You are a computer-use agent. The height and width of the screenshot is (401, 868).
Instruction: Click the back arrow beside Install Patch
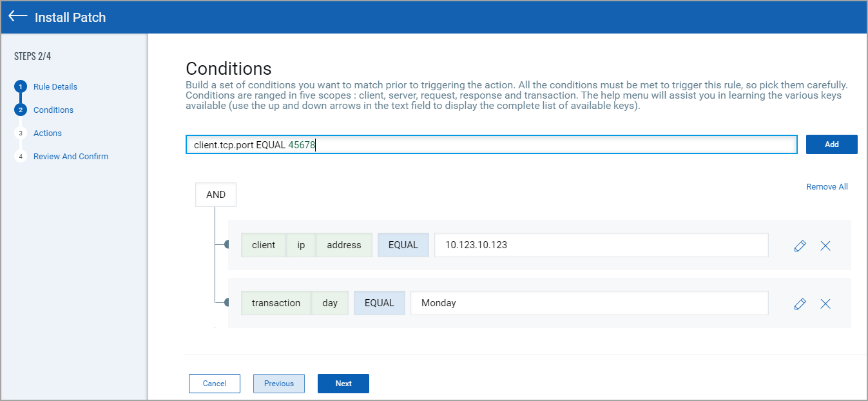(x=18, y=17)
